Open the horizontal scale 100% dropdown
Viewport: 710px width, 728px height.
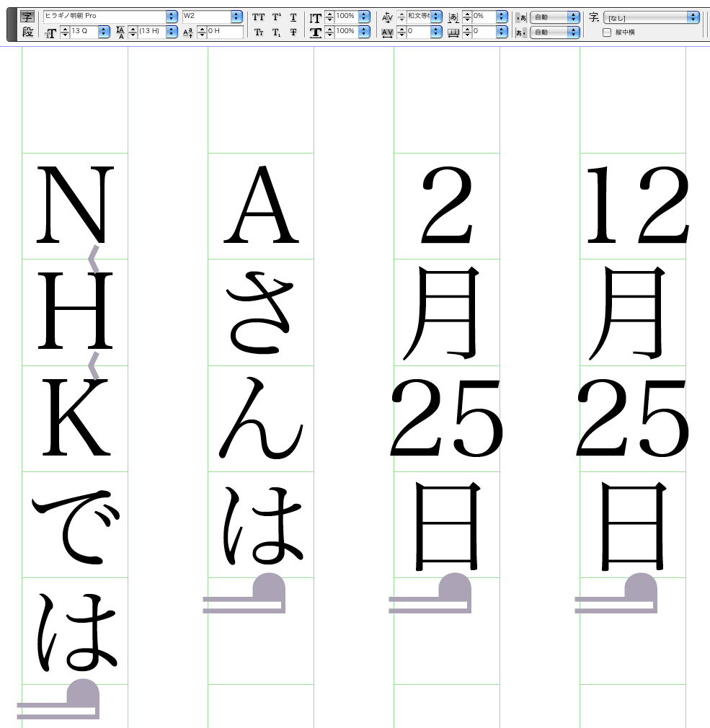[365, 32]
